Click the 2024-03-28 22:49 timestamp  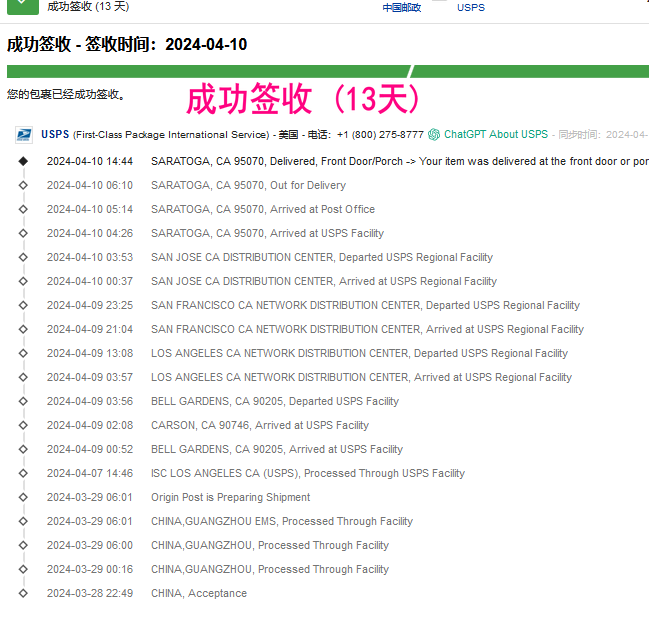tap(90, 594)
